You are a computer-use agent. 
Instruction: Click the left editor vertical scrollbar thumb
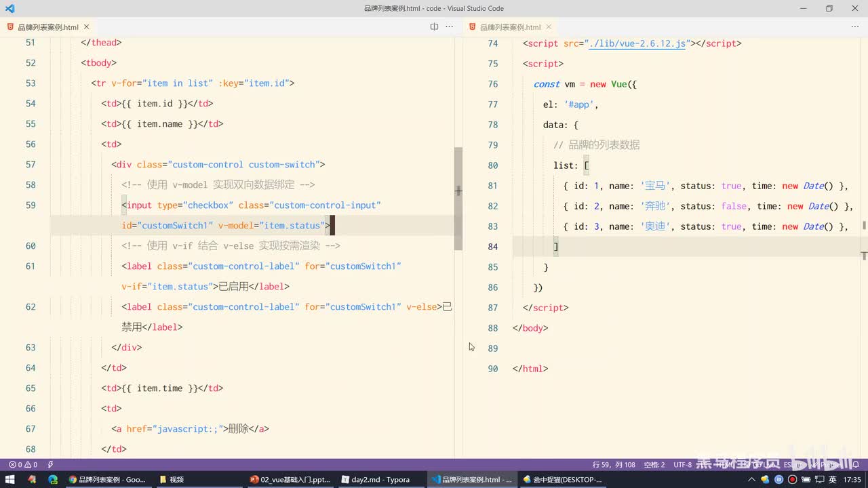pos(458,199)
